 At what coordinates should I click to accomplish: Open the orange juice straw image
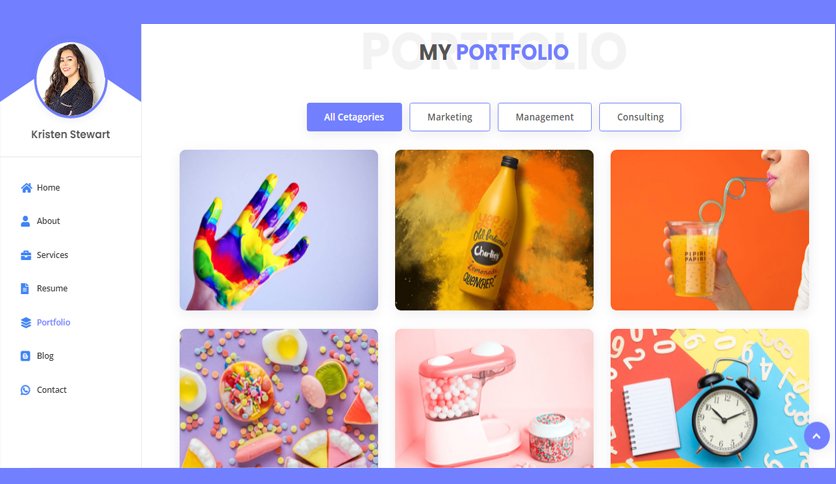[x=710, y=230]
